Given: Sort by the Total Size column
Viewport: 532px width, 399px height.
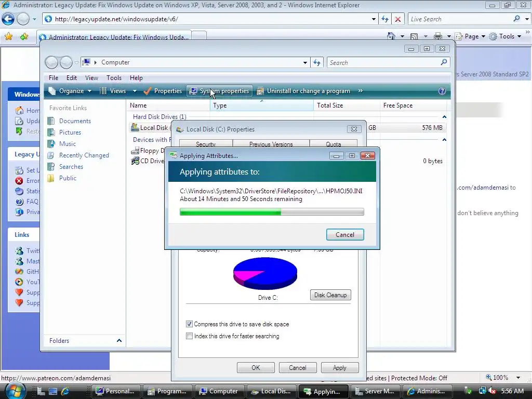Looking at the screenshot, I should [347, 105].
